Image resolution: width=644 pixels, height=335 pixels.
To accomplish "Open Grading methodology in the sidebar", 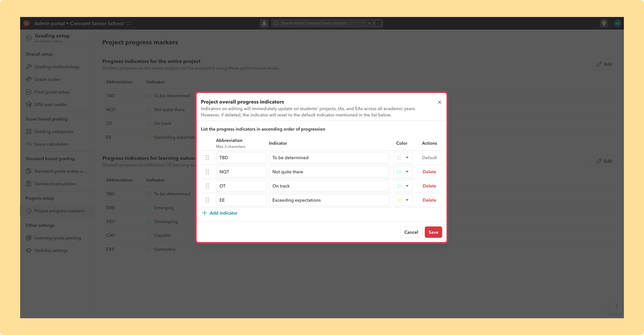I will pyautogui.click(x=57, y=67).
